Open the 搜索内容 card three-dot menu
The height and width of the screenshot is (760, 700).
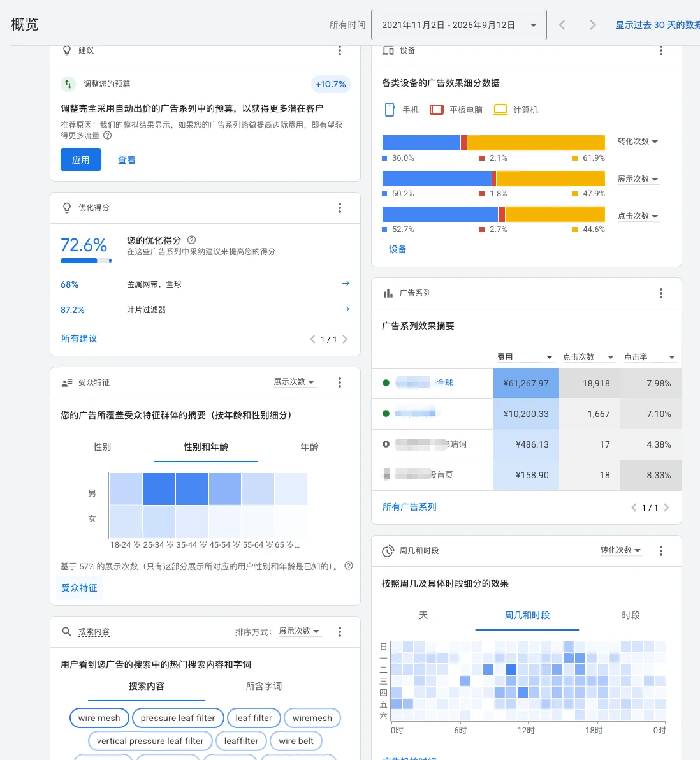point(339,632)
